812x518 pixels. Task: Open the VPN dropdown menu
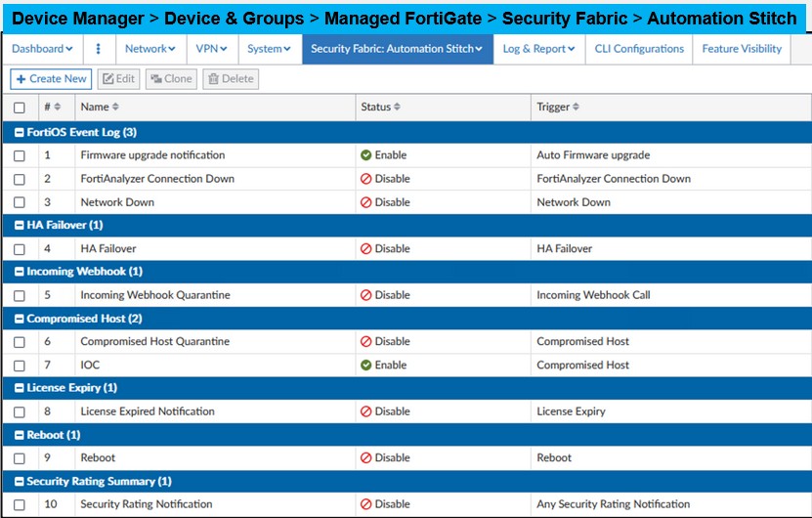pyautogui.click(x=212, y=49)
